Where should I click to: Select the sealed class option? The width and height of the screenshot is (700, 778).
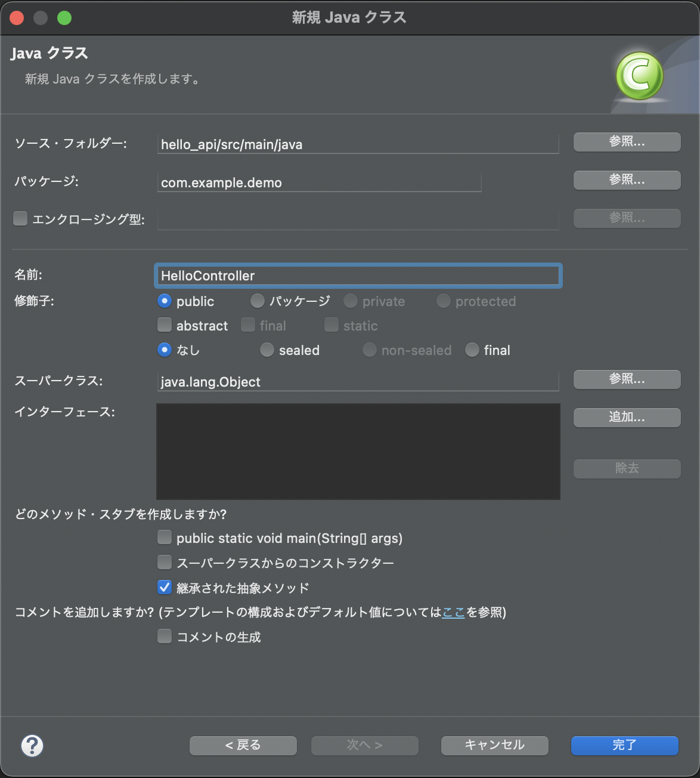click(x=267, y=350)
